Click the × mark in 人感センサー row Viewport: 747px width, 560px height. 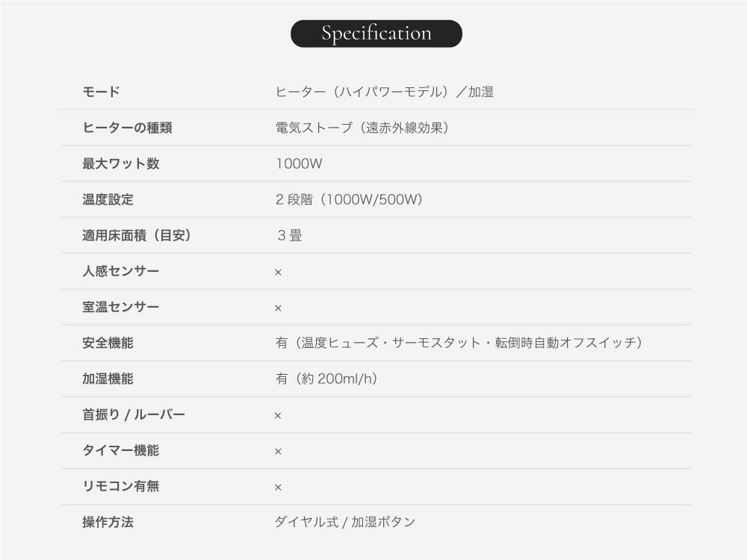pos(278,272)
